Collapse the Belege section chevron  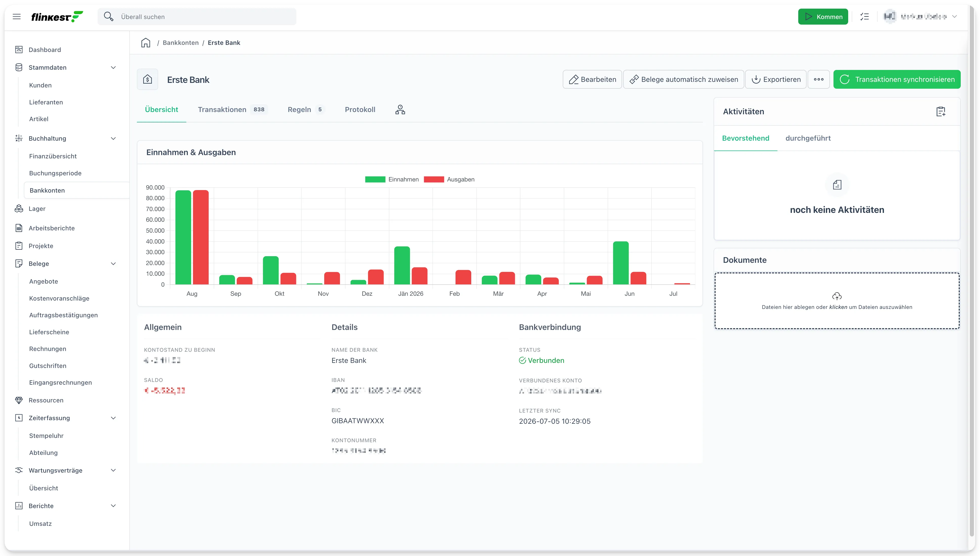pyautogui.click(x=113, y=264)
